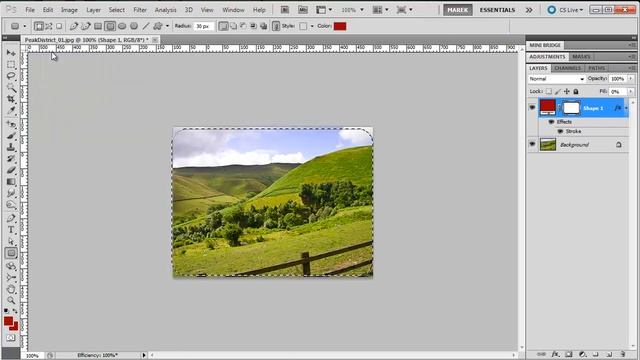
Task: Select the Path Selection tool
Action: 11,241
